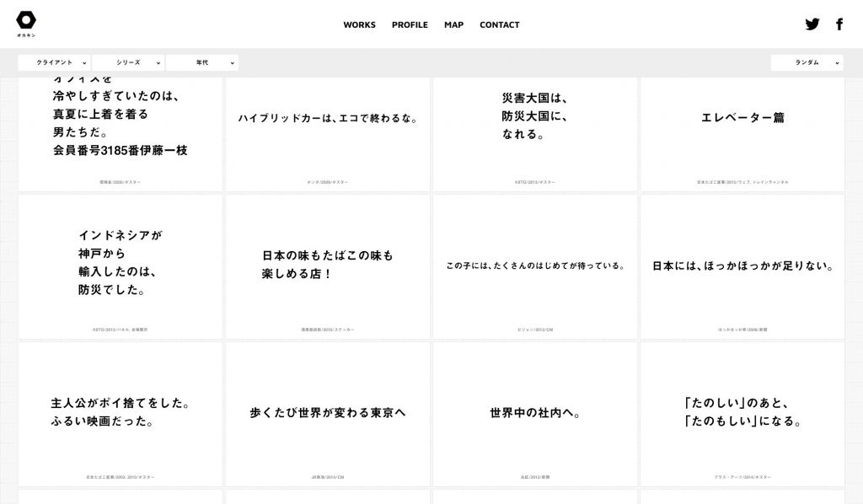Viewport: 863px width, 504px height.
Task: Select the 歩くたび世界が変わる東京へ card
Action: click(328, 413)
